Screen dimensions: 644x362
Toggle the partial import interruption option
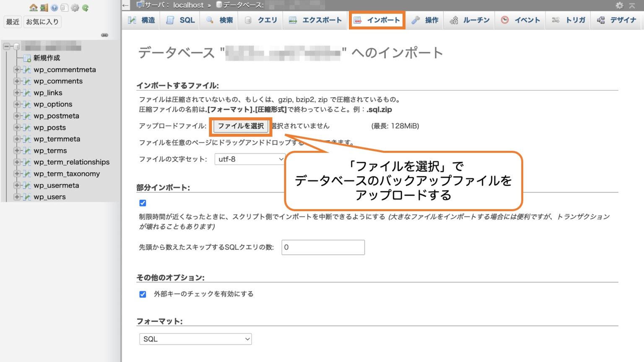click(143, 203)
